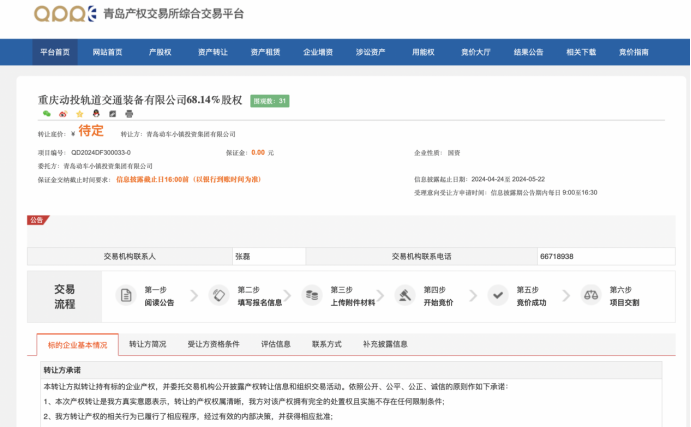Click the 第二步 填写报名信息 label

260,296
